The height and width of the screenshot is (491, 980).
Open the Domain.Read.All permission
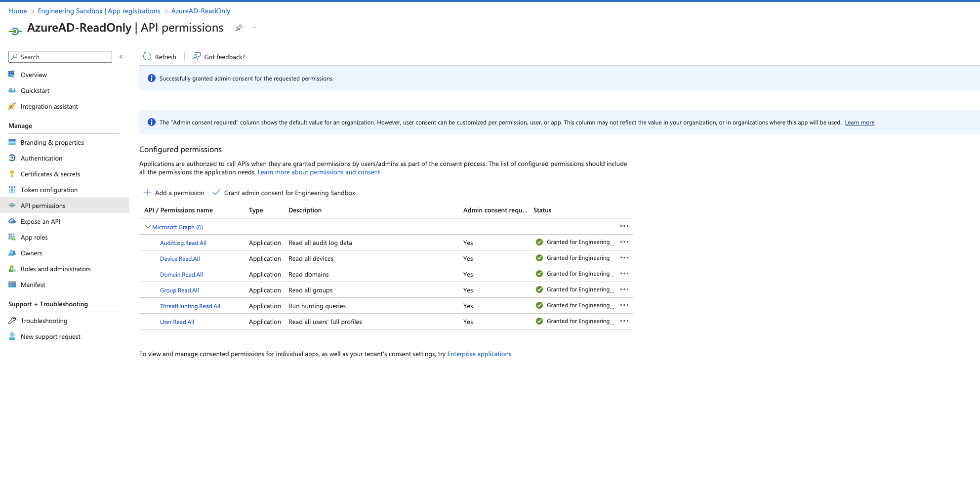pos(181,275)
